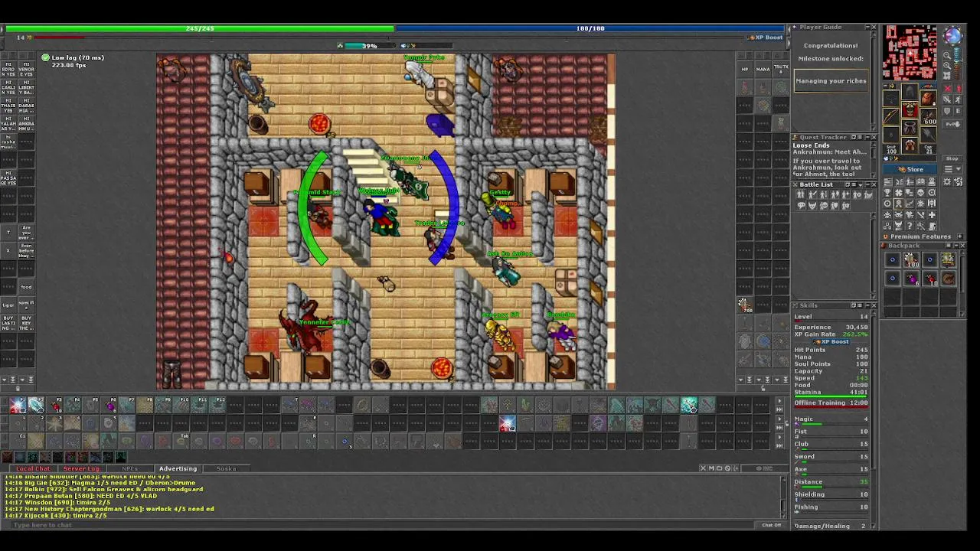Collapse the Backpack panel

point(956,246)
